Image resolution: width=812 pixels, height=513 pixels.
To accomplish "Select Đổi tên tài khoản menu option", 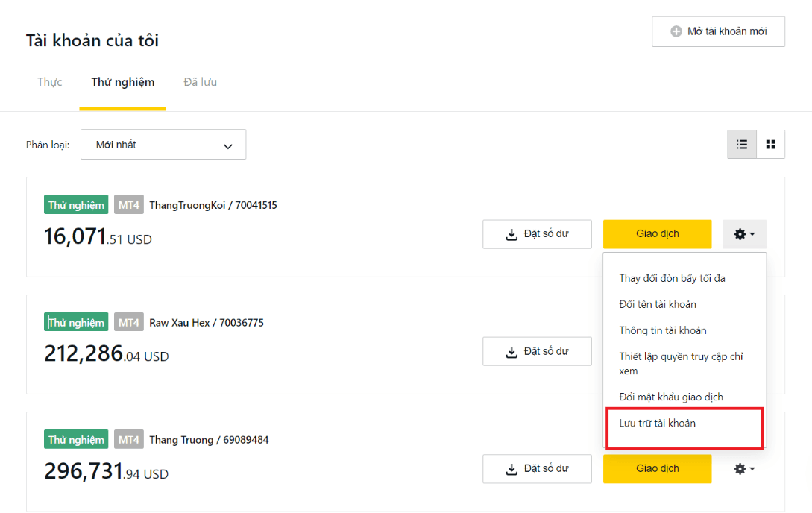I will (658, 304).
